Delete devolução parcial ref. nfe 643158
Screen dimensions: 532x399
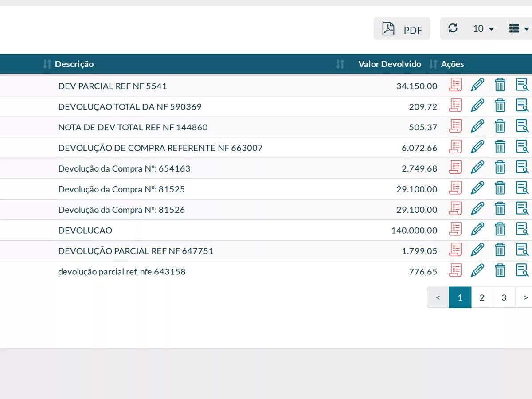tap(500, 270)
